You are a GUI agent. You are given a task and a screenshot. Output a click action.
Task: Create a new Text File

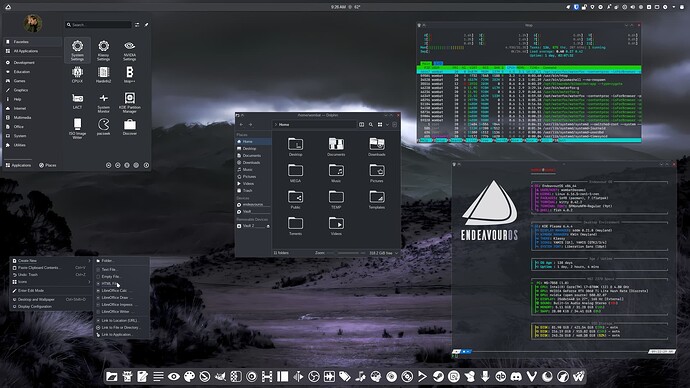pyautogui.click(x=122, y=269)
